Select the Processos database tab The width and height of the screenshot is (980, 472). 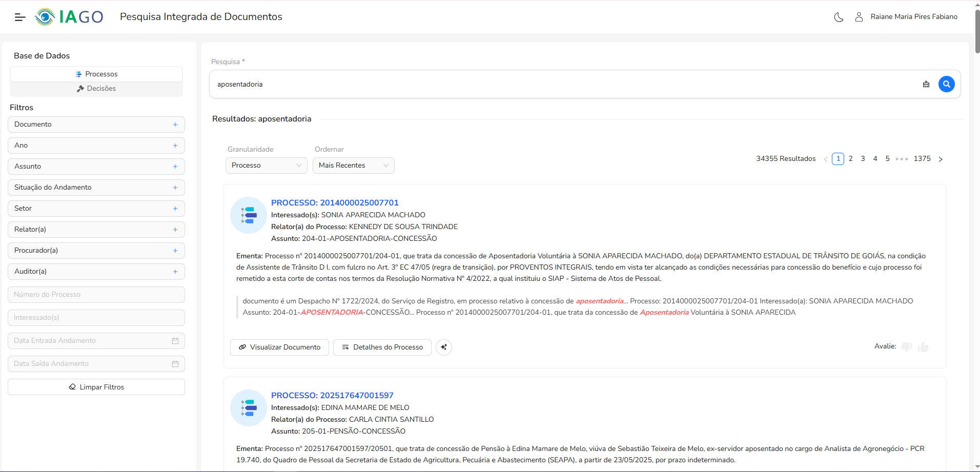(x=96, y=74)
